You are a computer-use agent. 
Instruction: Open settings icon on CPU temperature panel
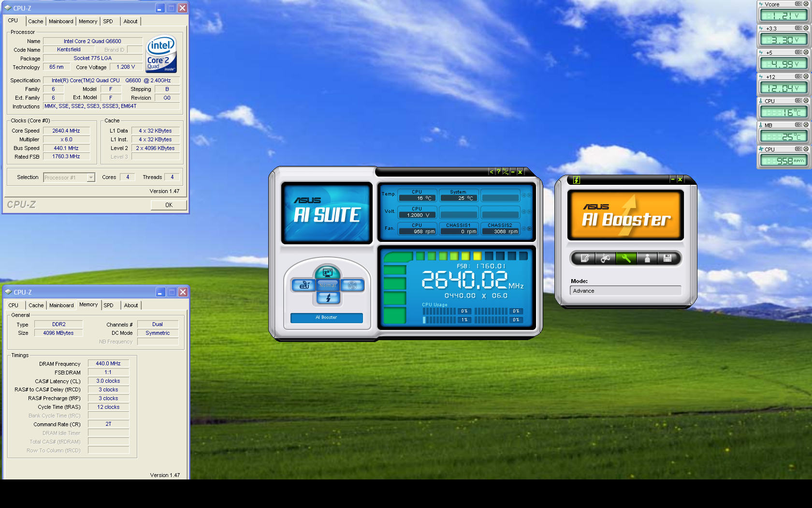(x=798, y=101)
